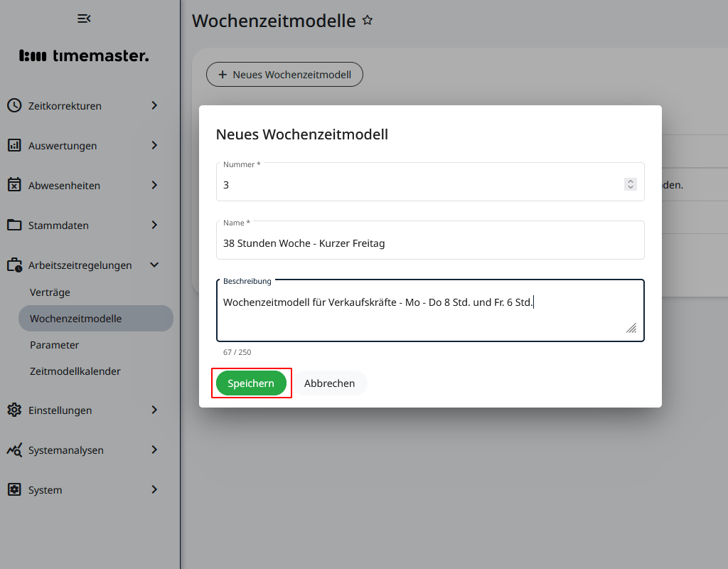The image size is (728, 569).
Task: Click the Systemanalysen analysis icon
Action: tap(14, 450)
